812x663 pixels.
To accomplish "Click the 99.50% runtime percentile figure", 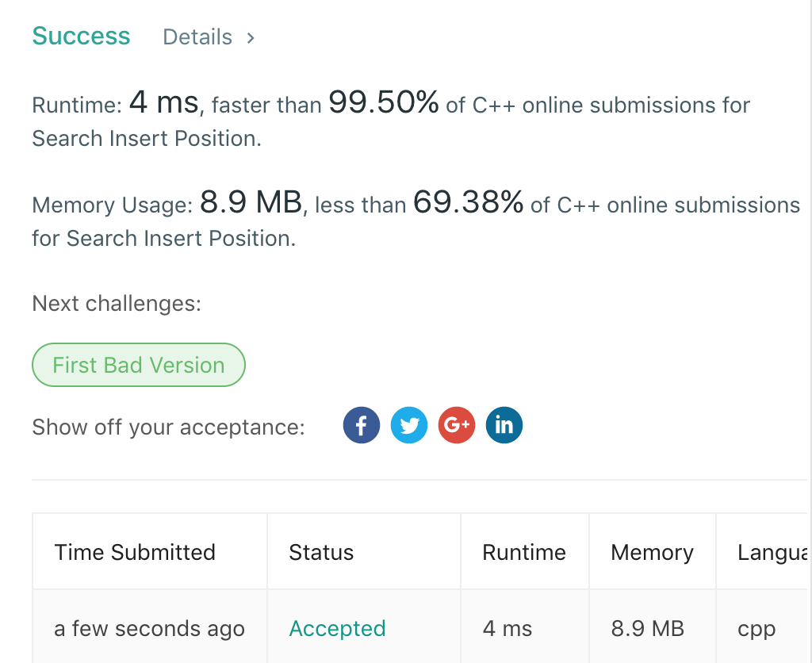I will (383, 102).
